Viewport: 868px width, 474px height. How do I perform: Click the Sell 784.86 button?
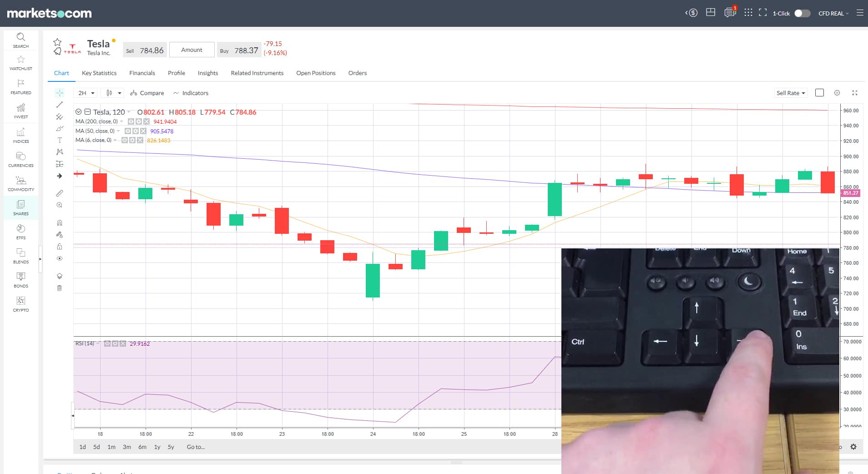pos(145,50)
